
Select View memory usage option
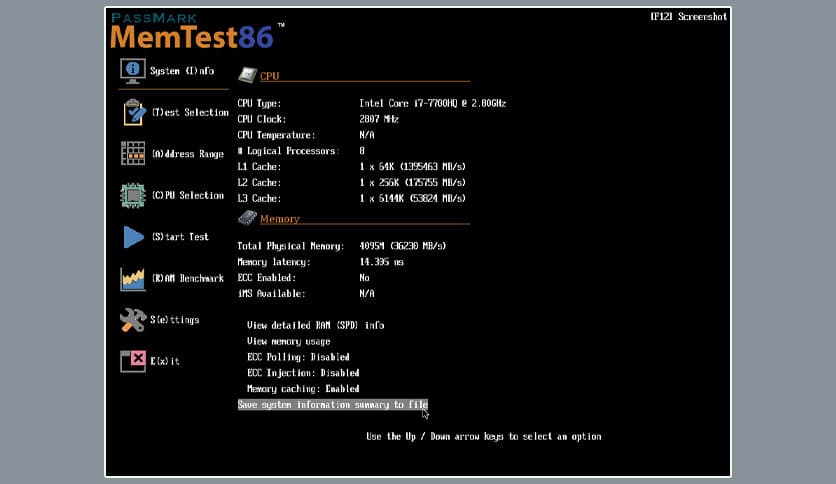[288, 341]
